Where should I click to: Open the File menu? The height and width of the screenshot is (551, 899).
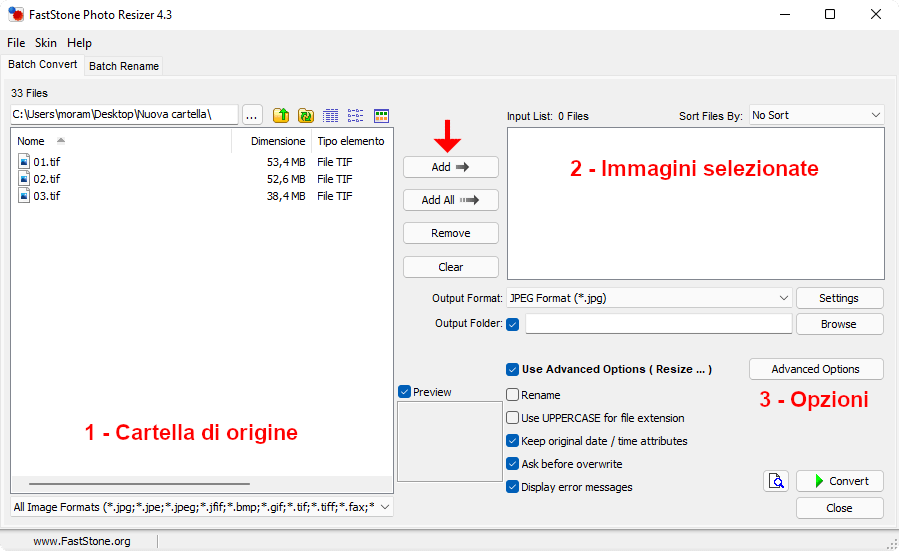(x=16, y=42)
